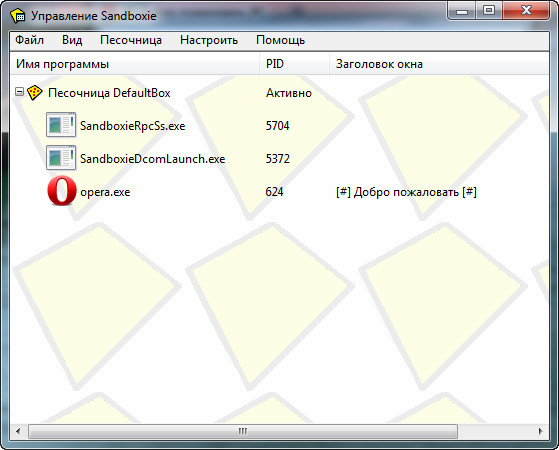Click the scrollbar right arrow

click(540, 431)
